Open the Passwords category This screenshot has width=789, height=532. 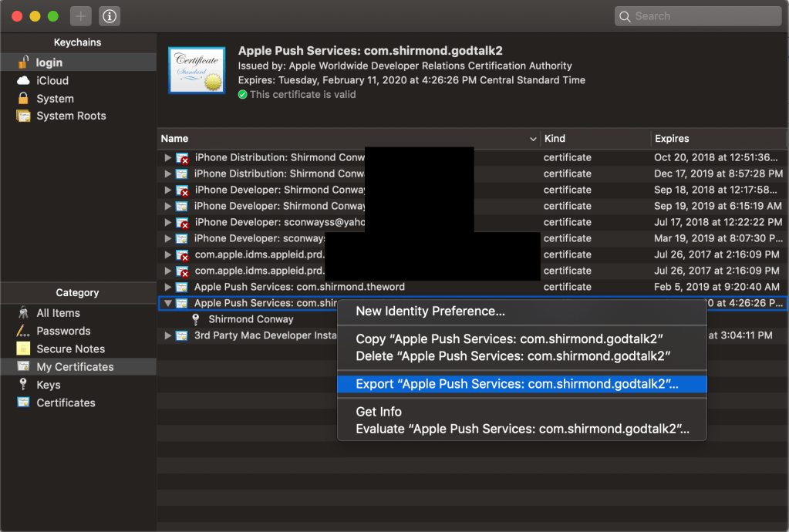coord(63,331)
